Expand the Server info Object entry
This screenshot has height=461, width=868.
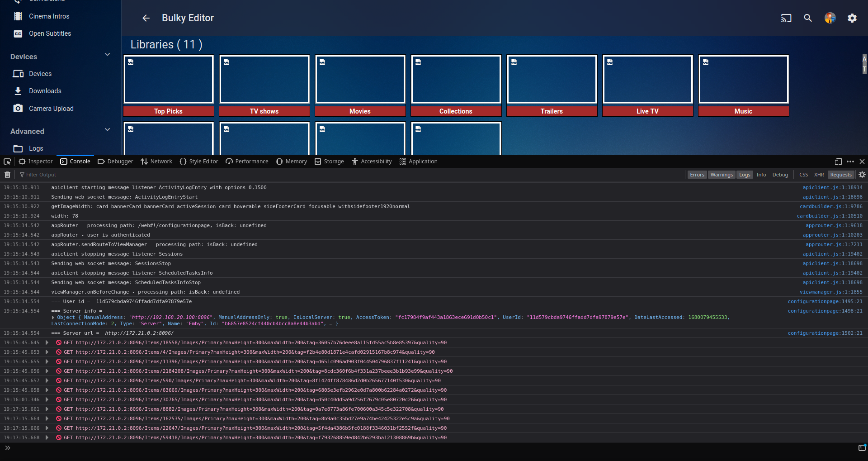[54, 318]
